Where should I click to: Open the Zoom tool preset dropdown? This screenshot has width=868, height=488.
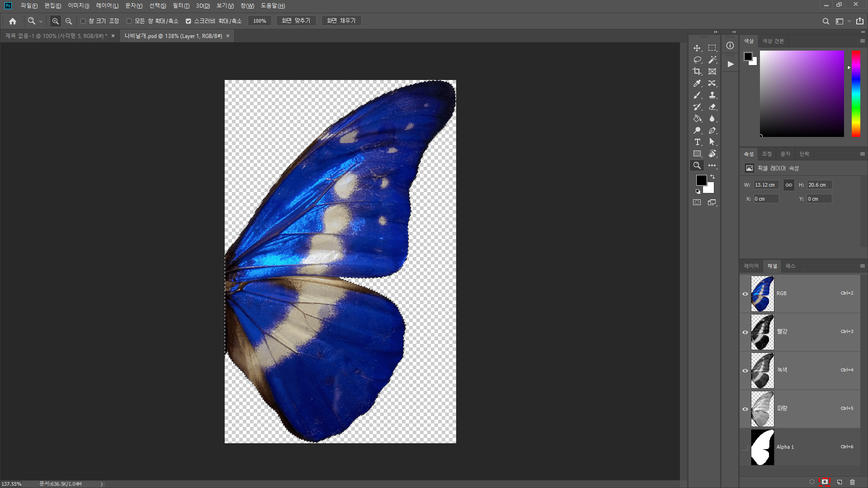tap(34, 21)
